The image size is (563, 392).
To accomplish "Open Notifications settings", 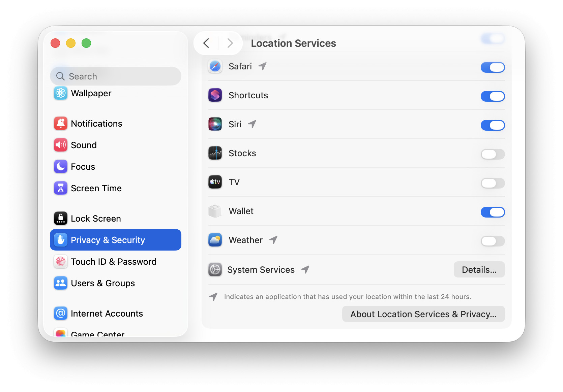I will tap(116, 124).
